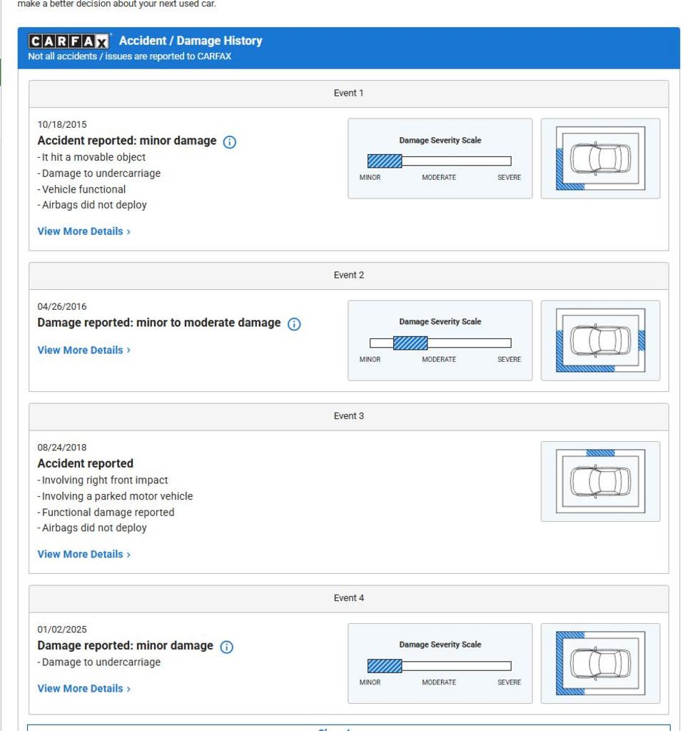Viewport: 700px width, 731px height.
Task: Click the Event 2 car damage diagram
Action: tap(600, 341)
